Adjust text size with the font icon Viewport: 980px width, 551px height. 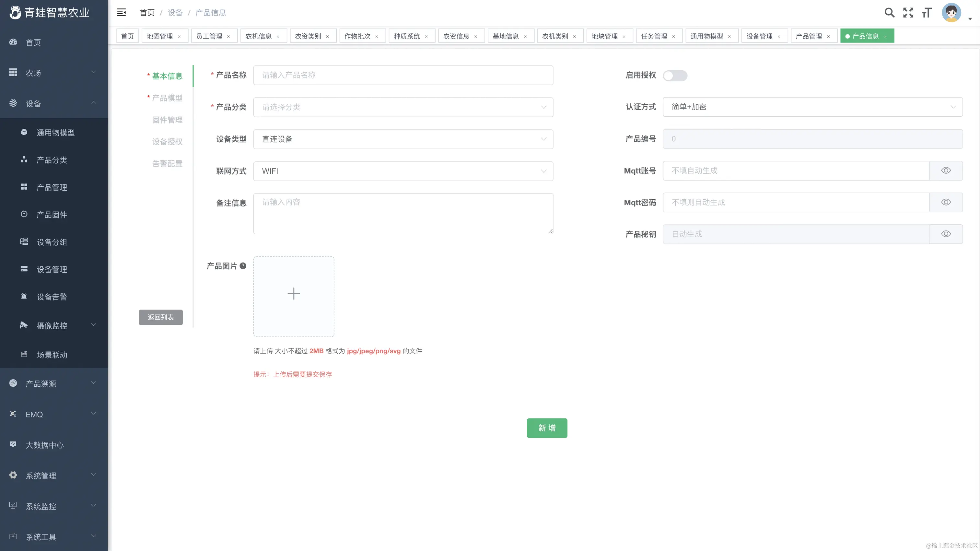(x=926, y=13)
